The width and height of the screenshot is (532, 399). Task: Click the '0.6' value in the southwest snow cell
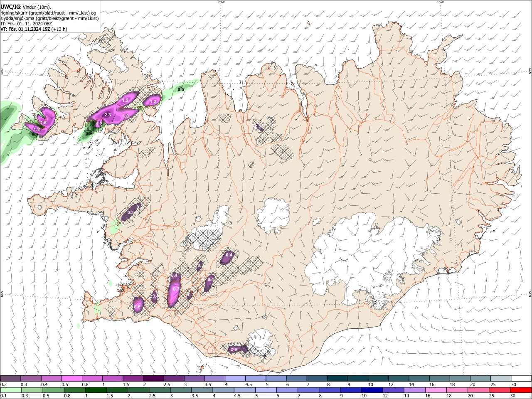click(137, 307)
